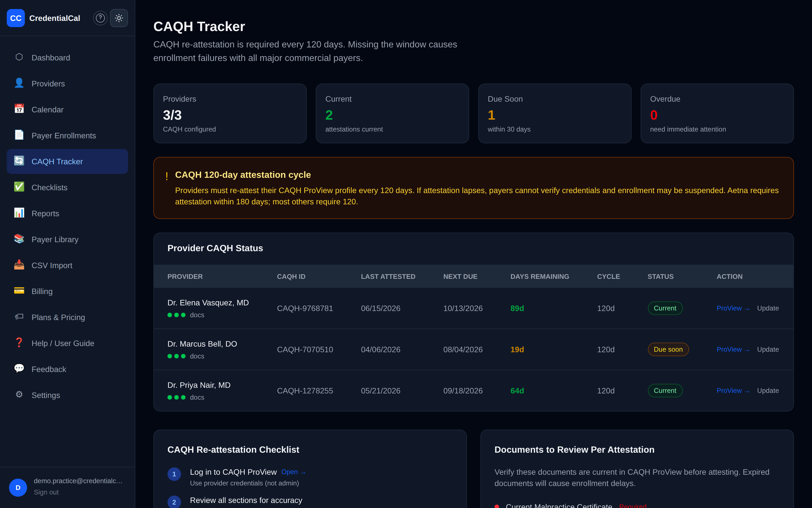The image size is (812, 508).
Task: Click the demo.practice account email
Action: click(x=78, y=481)
